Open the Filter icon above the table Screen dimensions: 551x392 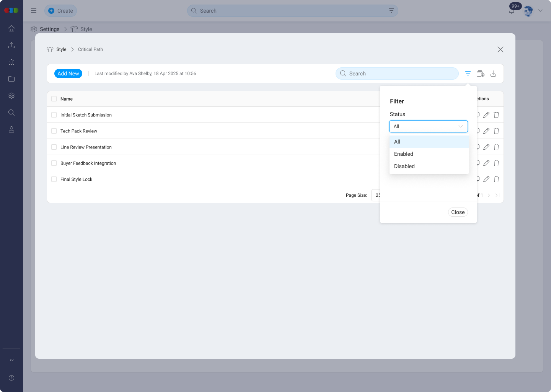[468, 73]
